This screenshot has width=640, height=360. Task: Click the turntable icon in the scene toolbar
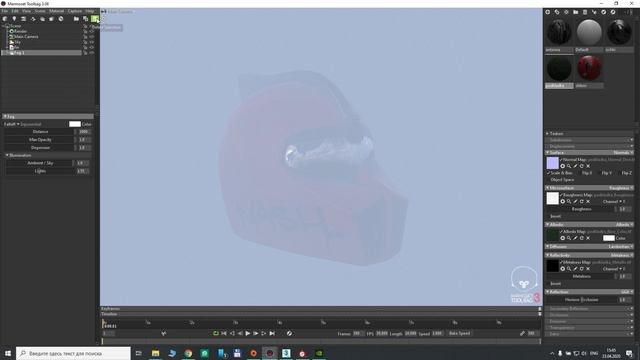tap(33, 19)
